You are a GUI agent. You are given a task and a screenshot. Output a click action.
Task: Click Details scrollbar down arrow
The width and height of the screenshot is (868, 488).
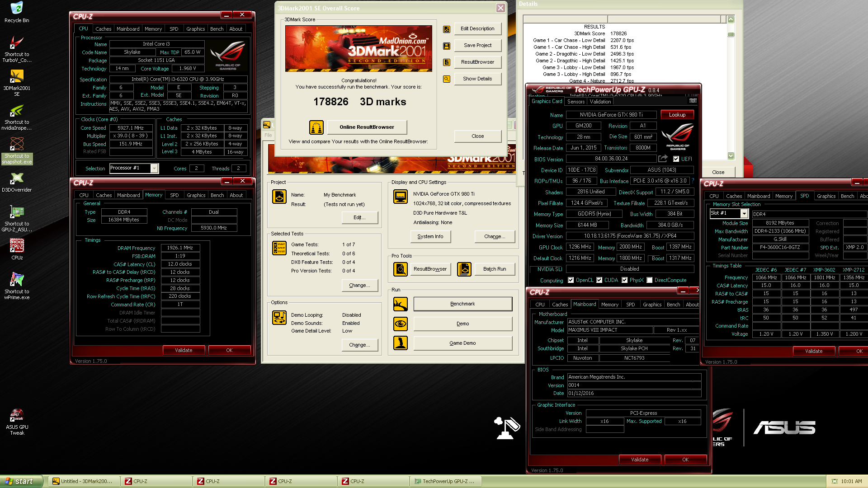point(731,155)
